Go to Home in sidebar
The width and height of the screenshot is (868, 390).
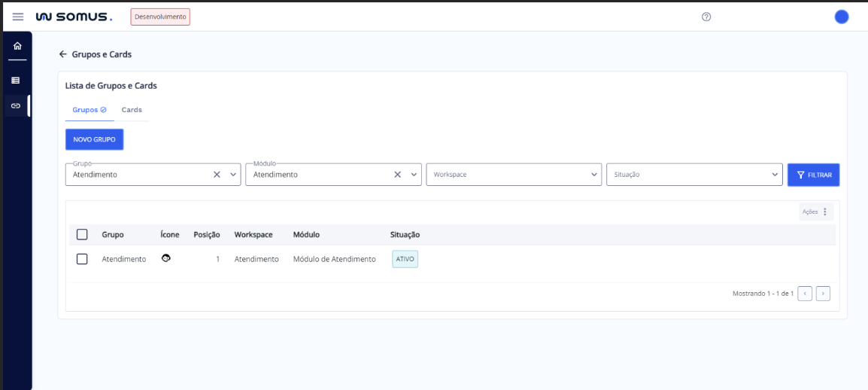coord(17,46)
